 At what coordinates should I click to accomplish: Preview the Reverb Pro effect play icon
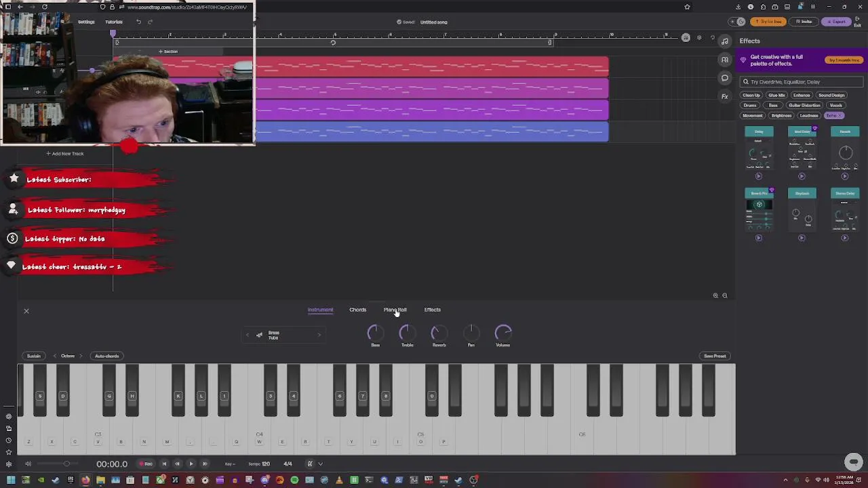click(x=759, y=238)
